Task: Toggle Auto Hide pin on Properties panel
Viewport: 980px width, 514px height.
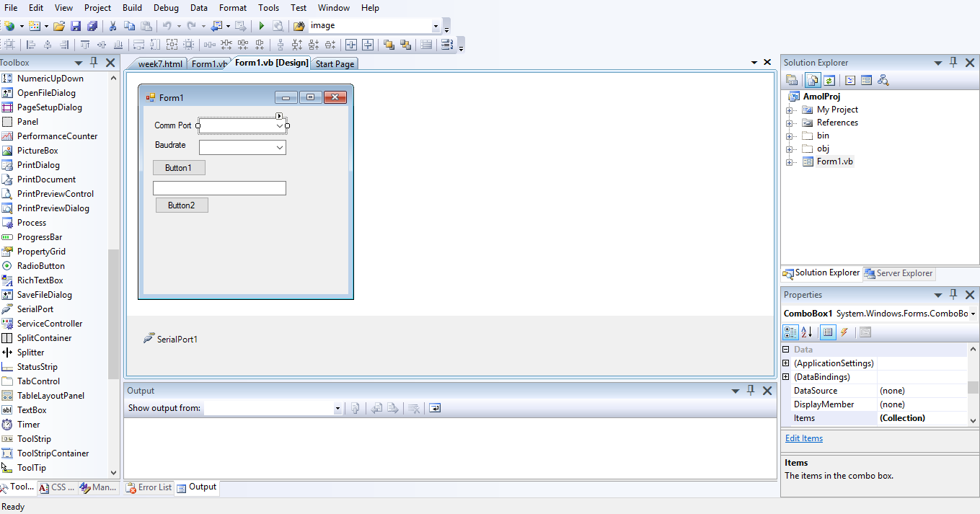Action: coord(953,294)
